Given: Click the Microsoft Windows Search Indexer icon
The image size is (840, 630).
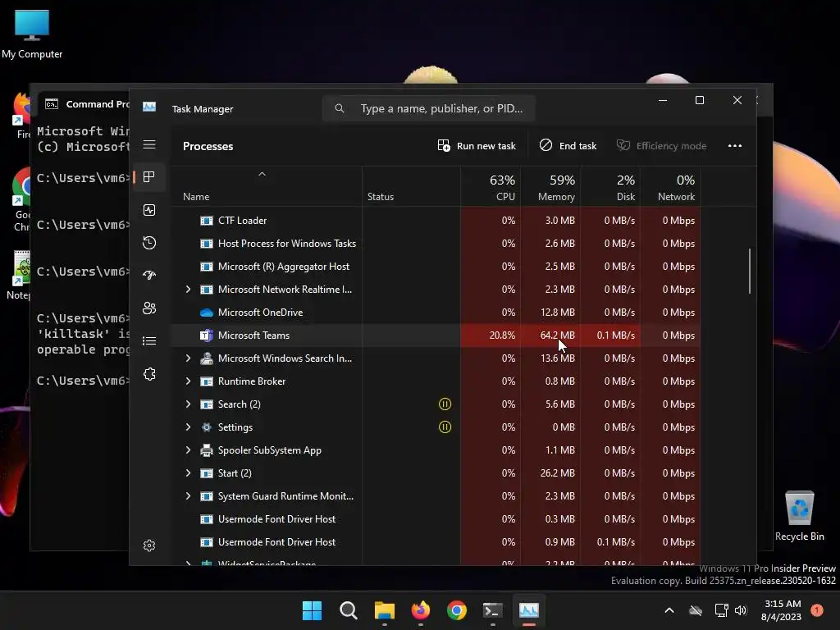Looking at the screenshot, I should [x=206, y=358].
